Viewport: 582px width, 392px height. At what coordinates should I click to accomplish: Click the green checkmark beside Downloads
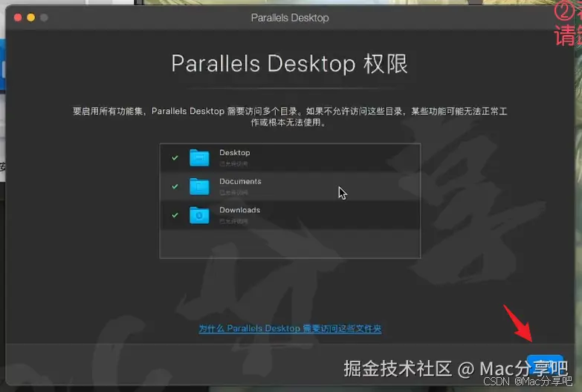coord(175,215)
